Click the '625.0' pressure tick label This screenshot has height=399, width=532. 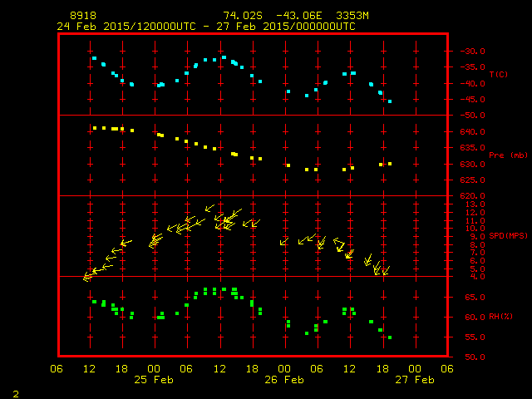coord(473,180)
